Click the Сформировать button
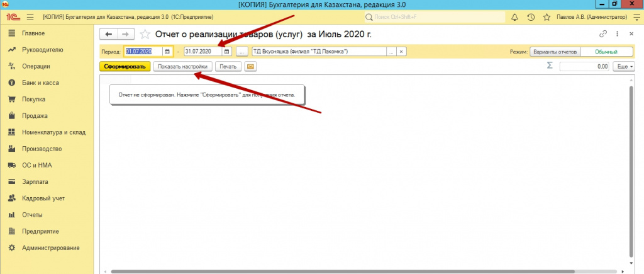This screenshot has height=274, width=644. pyautogui.click(x=125, y=66)
